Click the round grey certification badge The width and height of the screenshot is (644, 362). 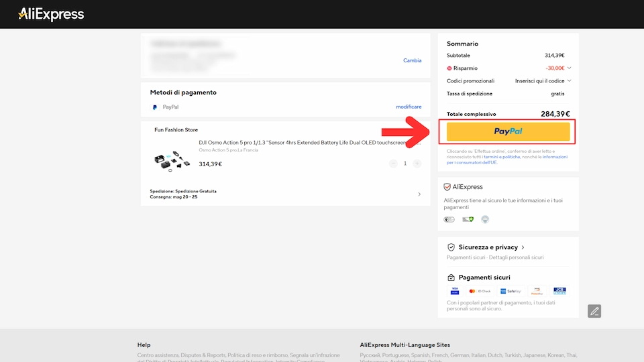click(485, 220)
